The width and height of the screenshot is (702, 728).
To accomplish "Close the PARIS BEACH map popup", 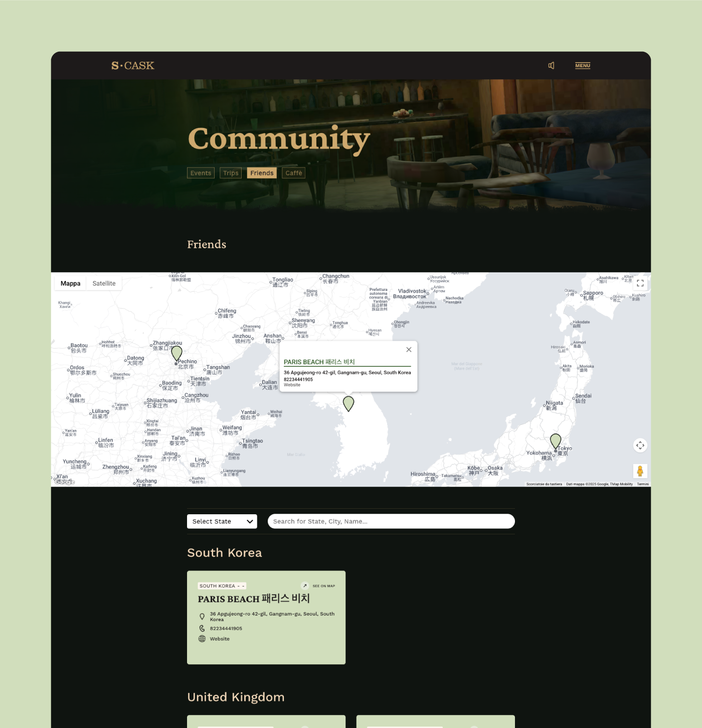I will point(409,350).
